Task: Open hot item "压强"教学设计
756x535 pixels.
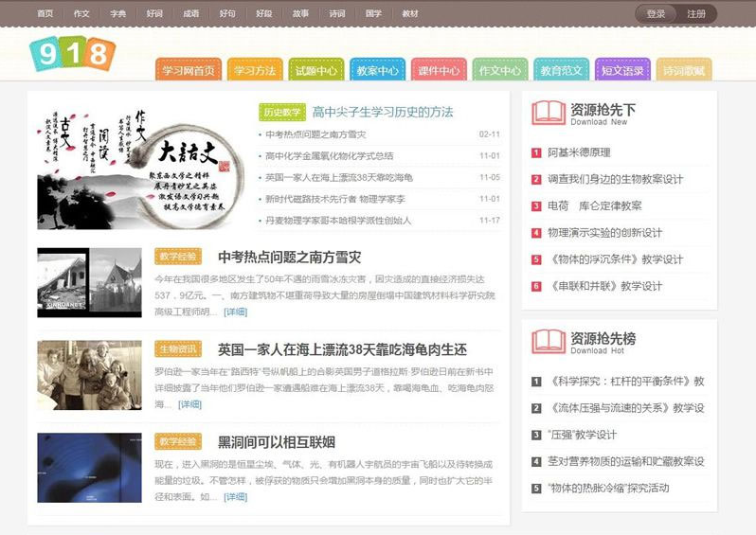Action: tap(582, 435)
